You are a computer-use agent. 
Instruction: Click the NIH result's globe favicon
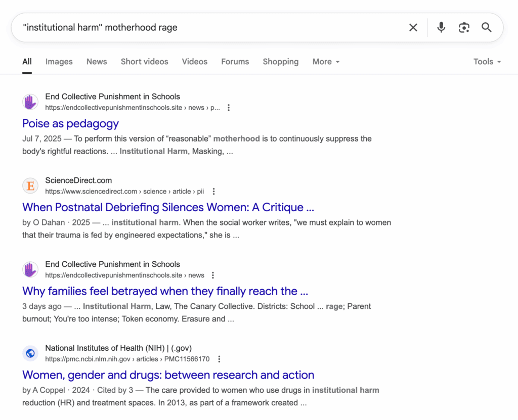(30, 353)
